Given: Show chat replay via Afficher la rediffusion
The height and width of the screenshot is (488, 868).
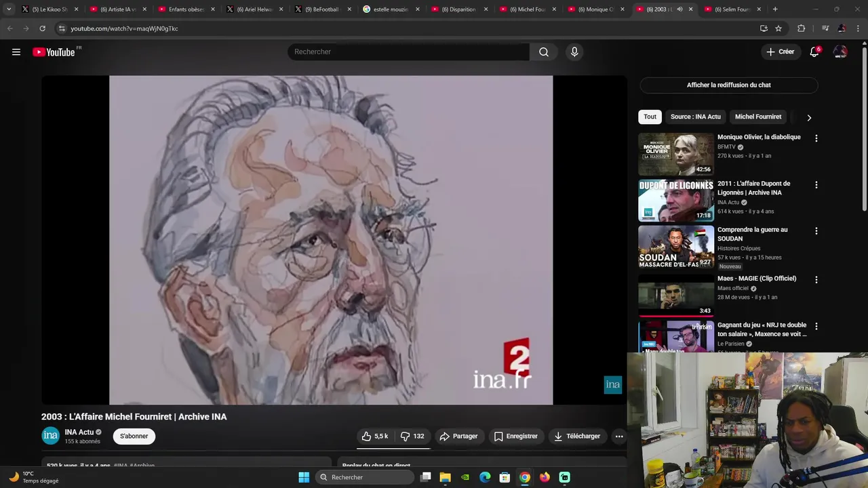Looking at the screenshot, I should 728,85.
